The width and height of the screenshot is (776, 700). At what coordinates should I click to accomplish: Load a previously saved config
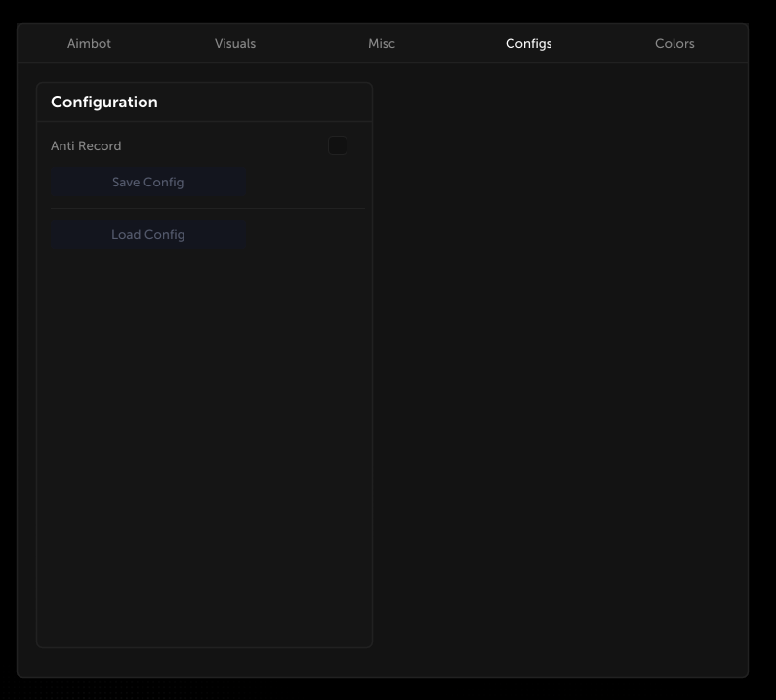coord(147,235)
